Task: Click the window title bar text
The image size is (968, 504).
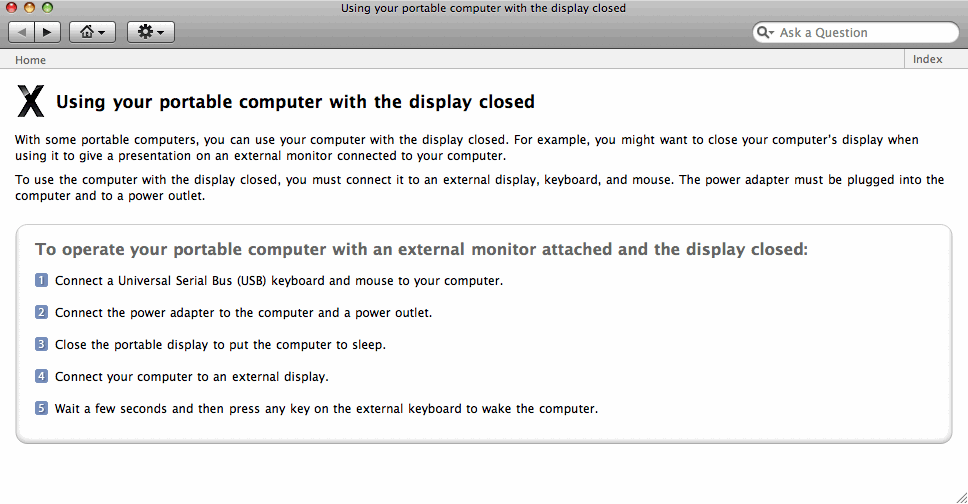Action: (483, 8)
